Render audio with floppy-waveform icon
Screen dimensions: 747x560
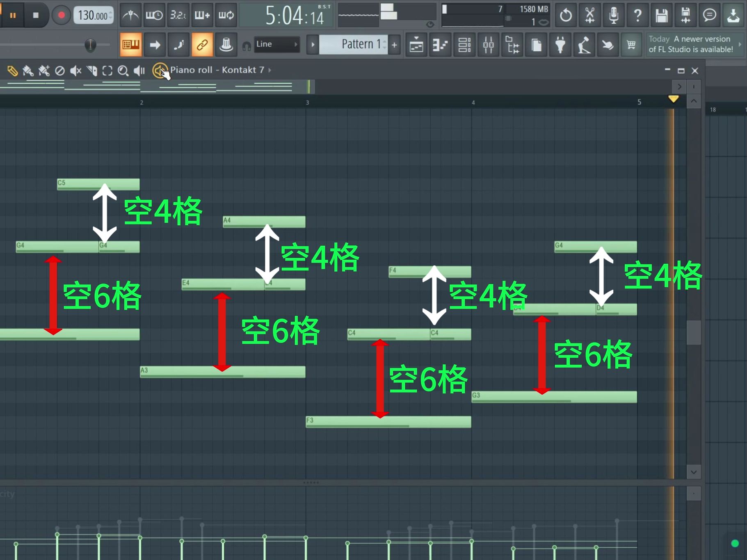[x=685, y=15]
